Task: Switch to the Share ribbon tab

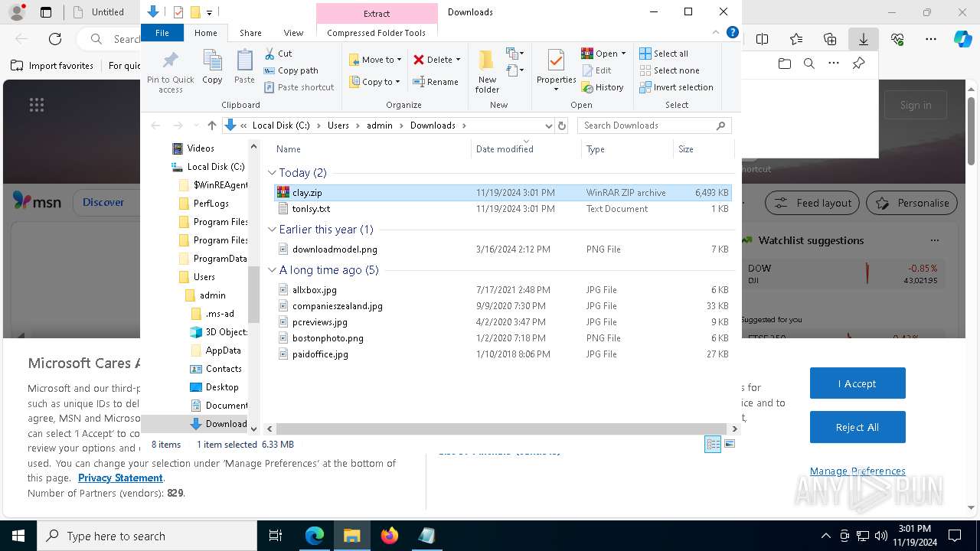Action: click(250, 33)
